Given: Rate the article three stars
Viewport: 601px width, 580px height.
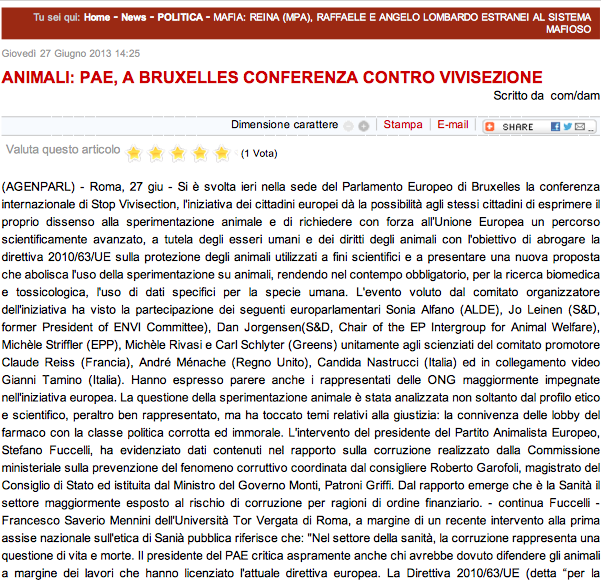Looking at the screenshot, I should pyautogui.click(x=178, y=153).
